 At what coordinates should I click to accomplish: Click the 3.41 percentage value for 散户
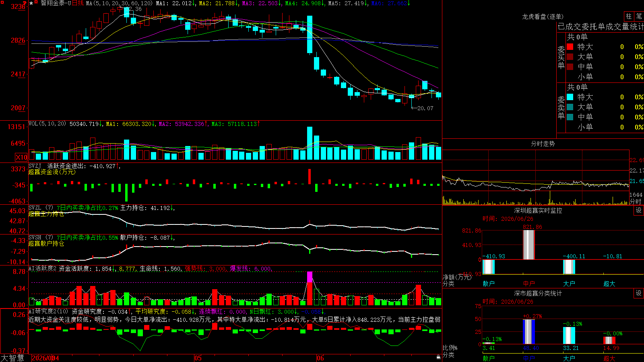tap(489, 348)
